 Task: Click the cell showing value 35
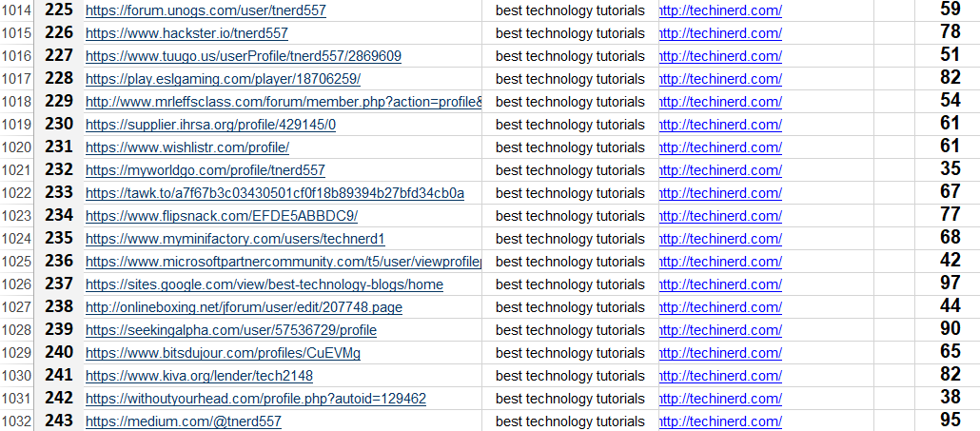(x=949, y=170)
